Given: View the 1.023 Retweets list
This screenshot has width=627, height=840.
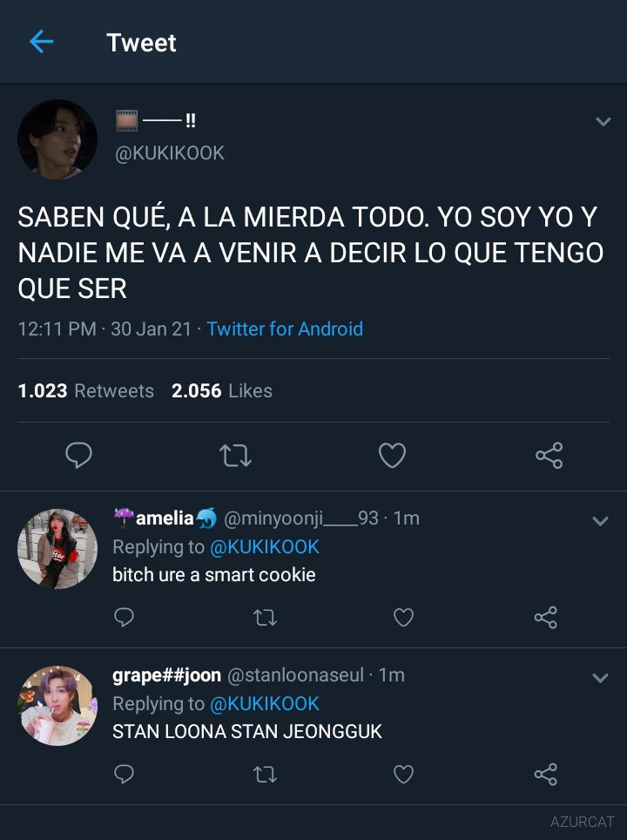Looking at the screenshot, I should (85, 390).
